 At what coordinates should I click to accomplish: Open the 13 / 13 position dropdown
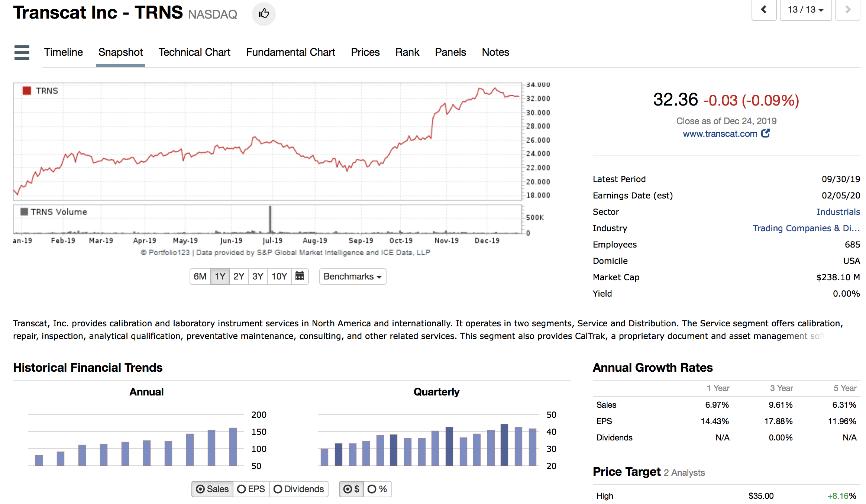coord(805,10)
